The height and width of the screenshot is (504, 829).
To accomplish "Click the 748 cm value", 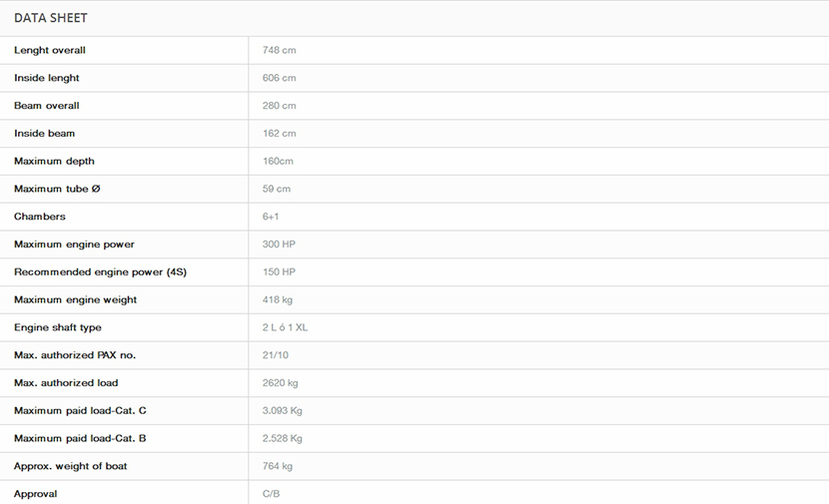I will point(279,50).
